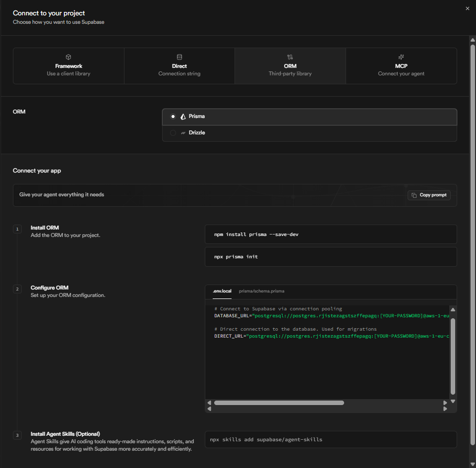The height and width of the screenshot is (468, 476).
Task: Click Install Agent Skills (Optional) heading
Action: 65,434
